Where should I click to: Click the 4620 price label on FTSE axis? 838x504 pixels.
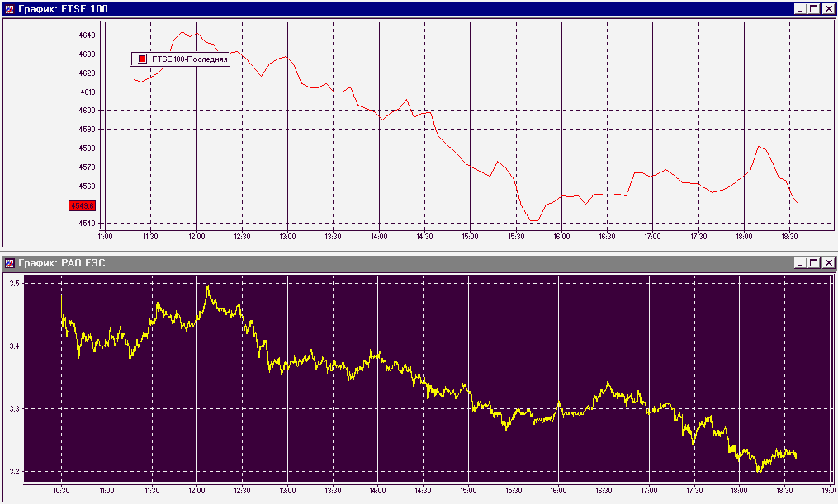tap(88, 73)
